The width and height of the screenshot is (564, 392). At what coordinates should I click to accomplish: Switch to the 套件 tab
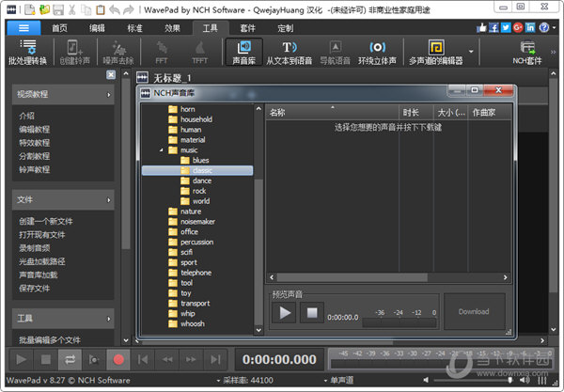pos(248,28)
